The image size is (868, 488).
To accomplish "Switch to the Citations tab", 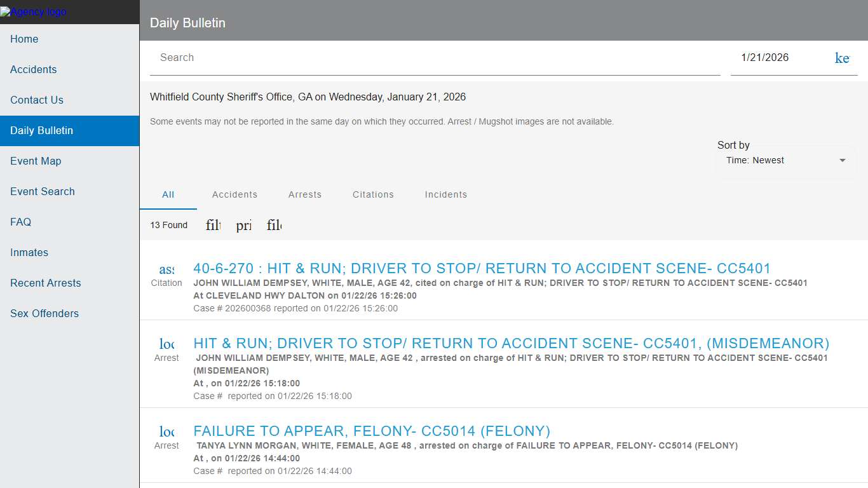I will [x=373, y=194].
